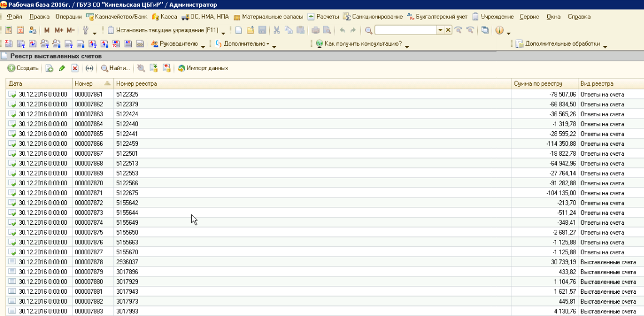Screen dimensions: 644x316
Task: Open the calendar icon in toolbar
Action: pos(21,30)
